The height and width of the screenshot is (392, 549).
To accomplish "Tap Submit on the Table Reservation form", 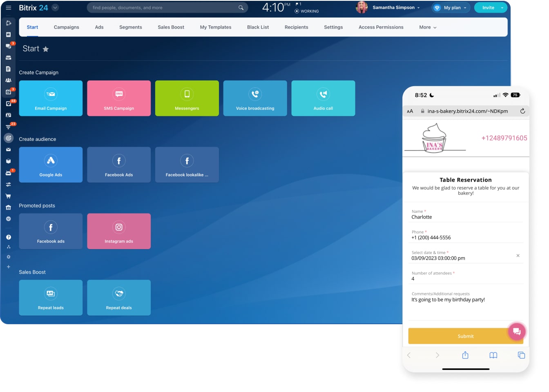I will tap(465, 336).
